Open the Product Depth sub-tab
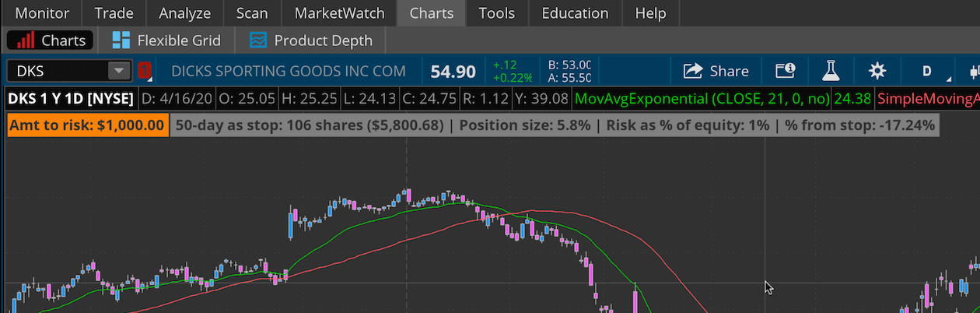Image resolution: width=980 pixels, height=313 pixels. point(311,40)
